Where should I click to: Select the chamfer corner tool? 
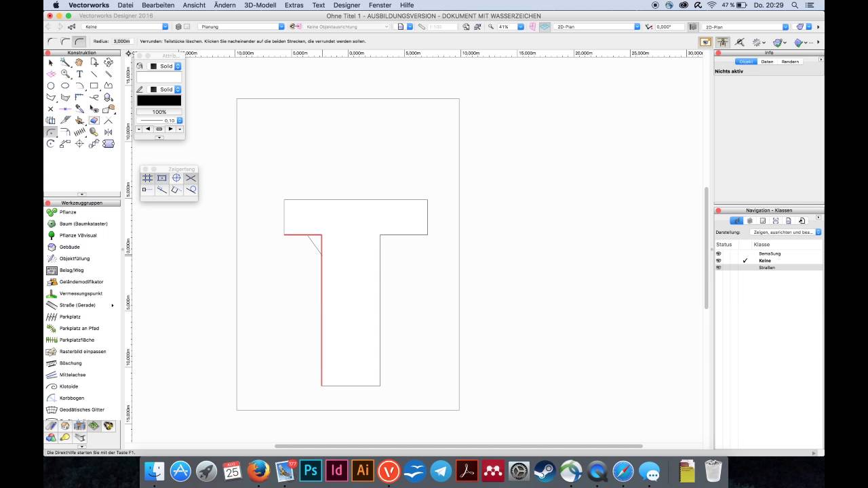(x=65, y=132)
